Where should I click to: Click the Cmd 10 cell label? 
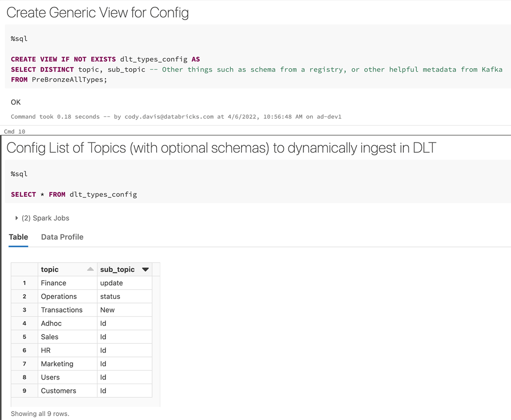click(x=14, y=131)
